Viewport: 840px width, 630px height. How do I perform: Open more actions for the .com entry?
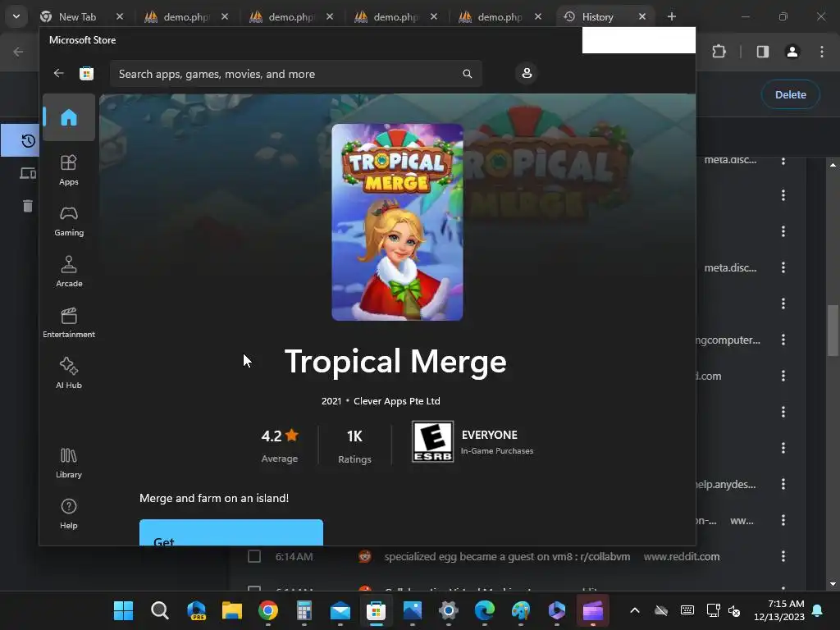[x=783, y=376]
